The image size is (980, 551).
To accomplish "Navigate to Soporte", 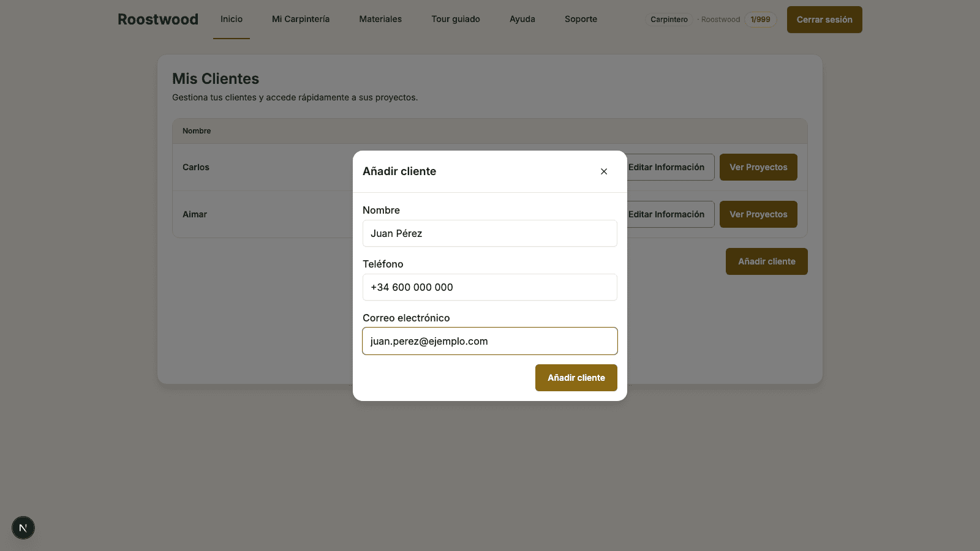I will pos(581,19).
